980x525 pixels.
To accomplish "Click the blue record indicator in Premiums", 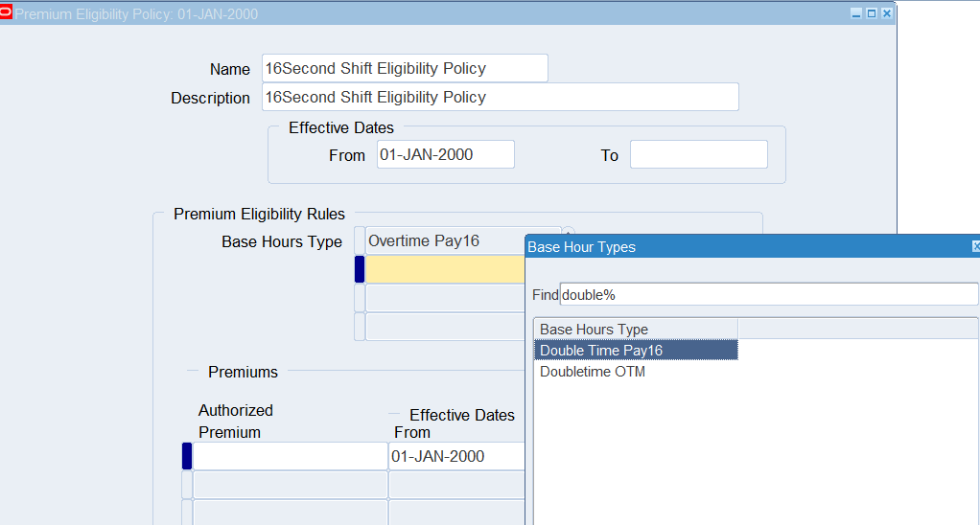I will point(187,456).
